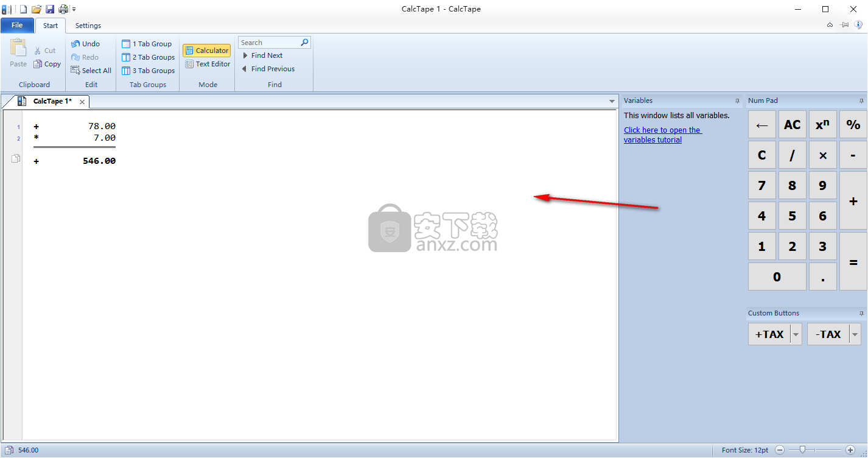This screenshot has height=458, width=868.
Task: Choose the 3 Tab Groups layout
Action: coord(149,71)
